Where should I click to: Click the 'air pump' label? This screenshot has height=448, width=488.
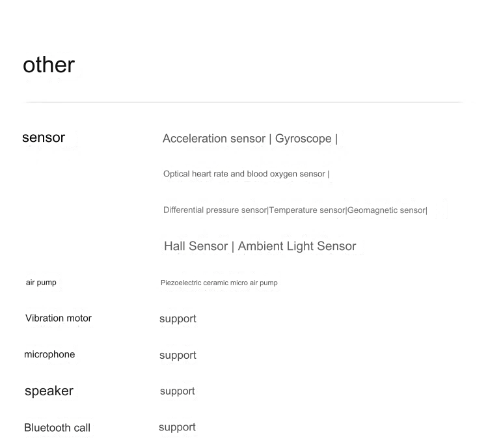tap(41, 283)
